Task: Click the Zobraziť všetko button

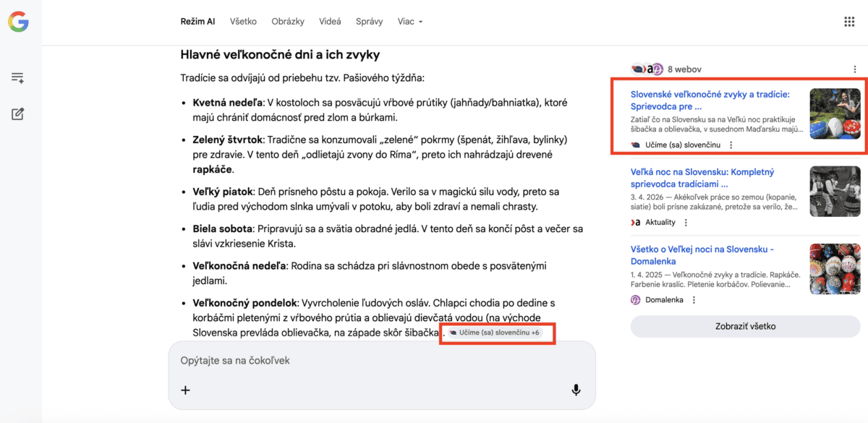Action: point(744,327)
